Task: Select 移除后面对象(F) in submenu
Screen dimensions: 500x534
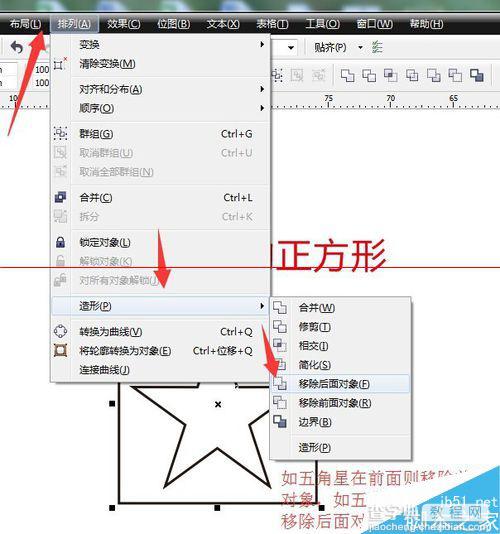Action: (x=341, y=384)
